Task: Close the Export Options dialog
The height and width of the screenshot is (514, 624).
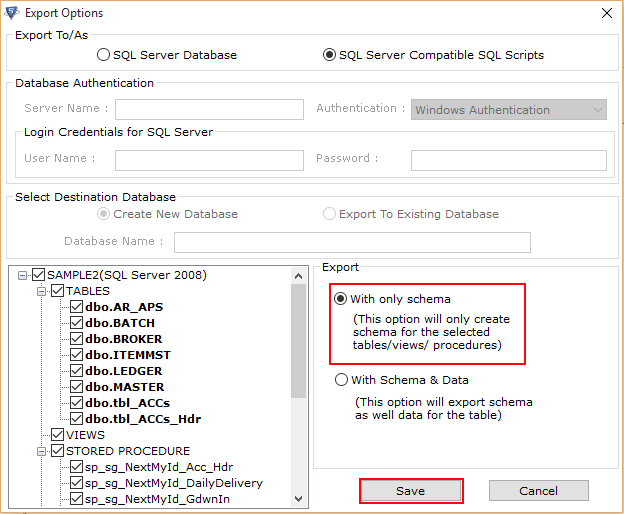Action: pos(606,13)
